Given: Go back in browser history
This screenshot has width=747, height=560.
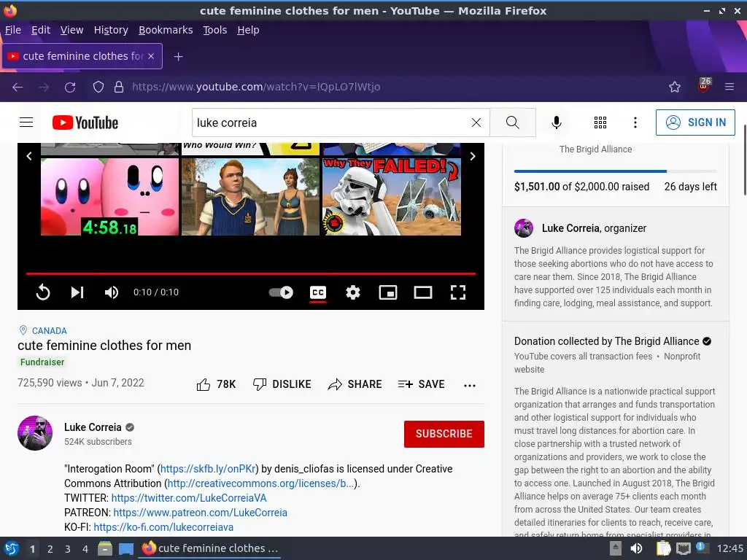Looking at the screenshot, I should point(18,87).
